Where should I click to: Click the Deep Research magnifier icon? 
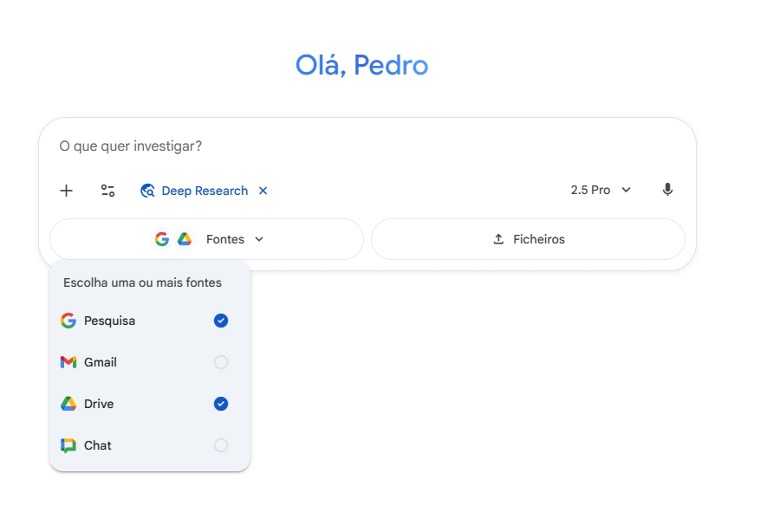[147, 191]
